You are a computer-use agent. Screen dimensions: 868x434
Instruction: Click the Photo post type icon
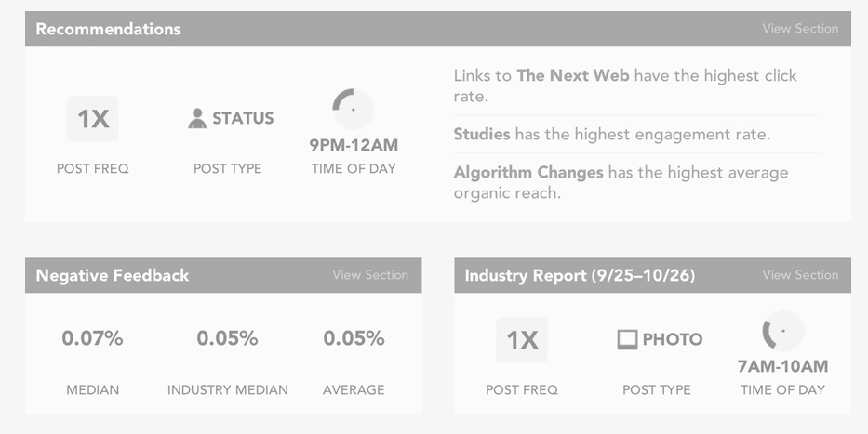coord(627,339)
